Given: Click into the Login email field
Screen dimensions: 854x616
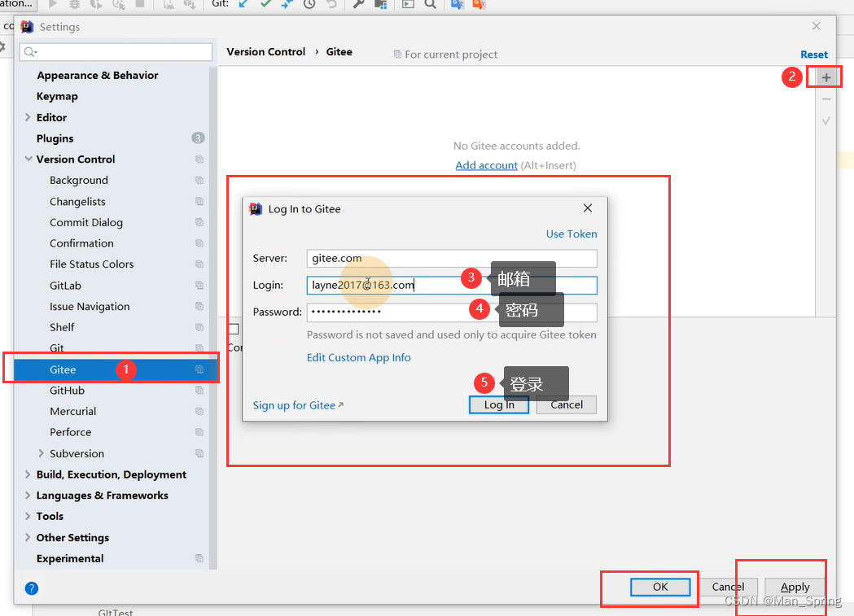Looking at the screenshot, I should tap(452, 285).
